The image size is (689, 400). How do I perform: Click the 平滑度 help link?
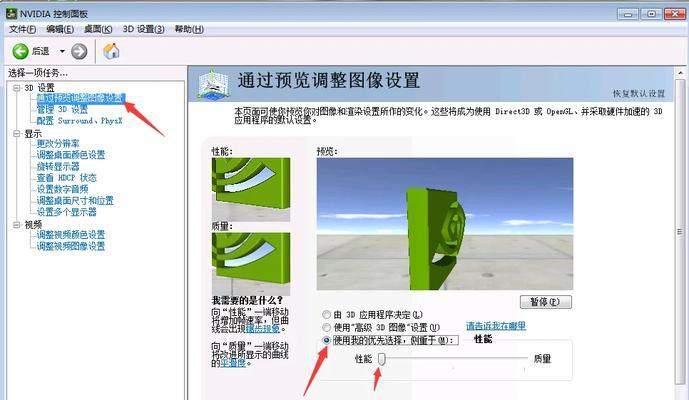point(233,363)
